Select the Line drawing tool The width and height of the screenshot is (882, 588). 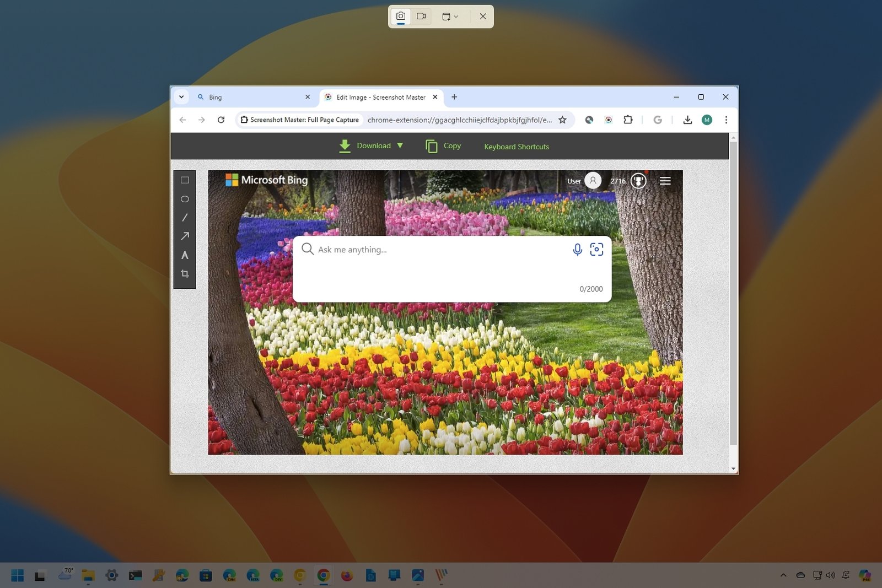[185, 217]
